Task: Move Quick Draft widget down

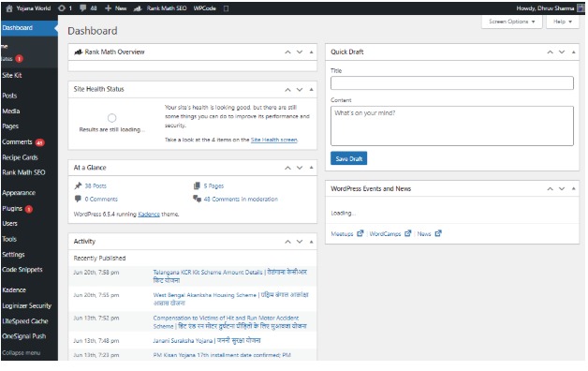Action: [x=562, y=52]
